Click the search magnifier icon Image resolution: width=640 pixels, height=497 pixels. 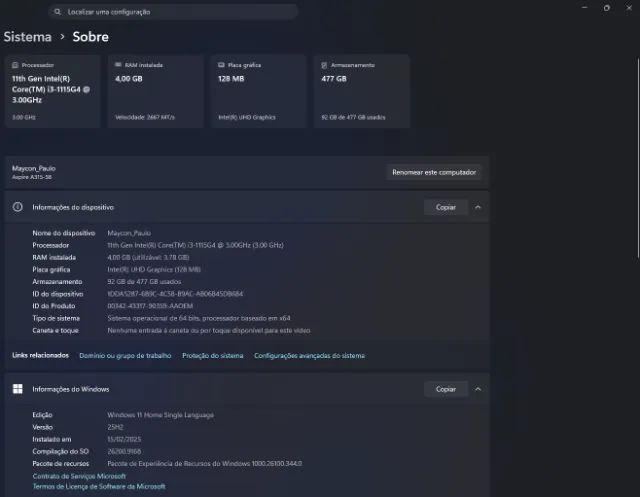58,12
